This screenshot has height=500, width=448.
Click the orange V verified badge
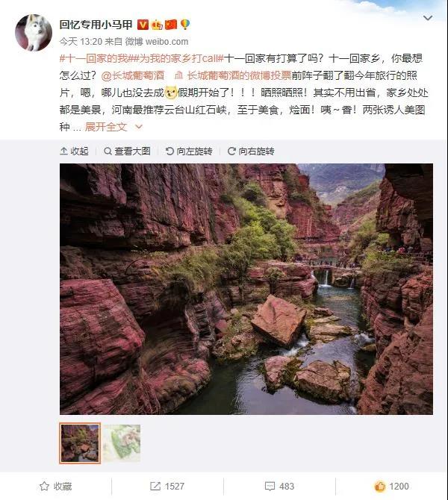click(143, 25)
